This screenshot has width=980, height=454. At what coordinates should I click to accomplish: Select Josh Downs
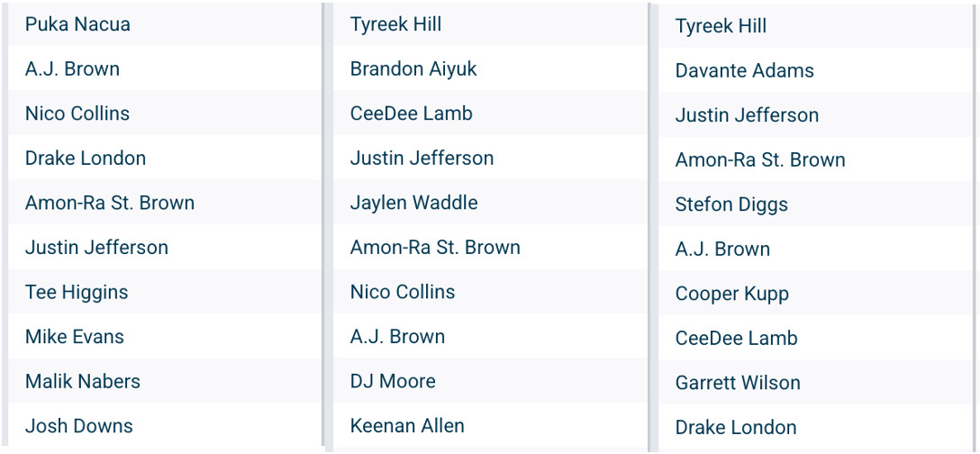[79, 426]
